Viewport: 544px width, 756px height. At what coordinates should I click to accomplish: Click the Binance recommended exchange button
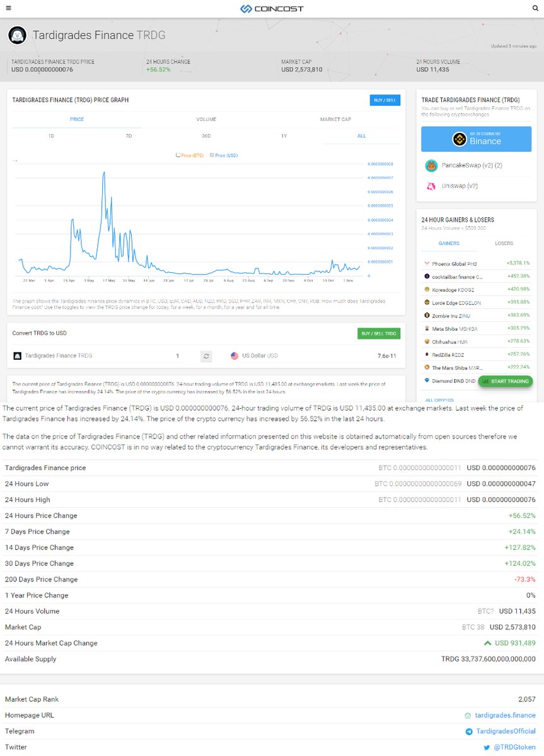pyautogui.click(x=477, y=139)
